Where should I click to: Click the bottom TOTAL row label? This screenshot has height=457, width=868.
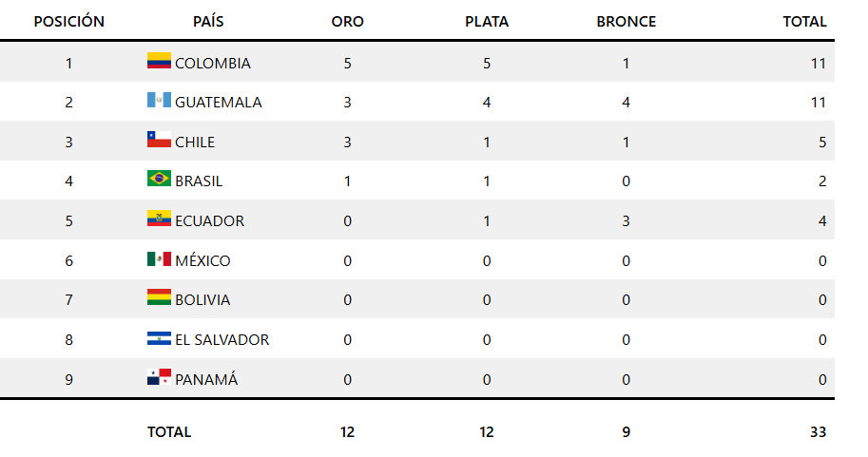pos(169,431)
